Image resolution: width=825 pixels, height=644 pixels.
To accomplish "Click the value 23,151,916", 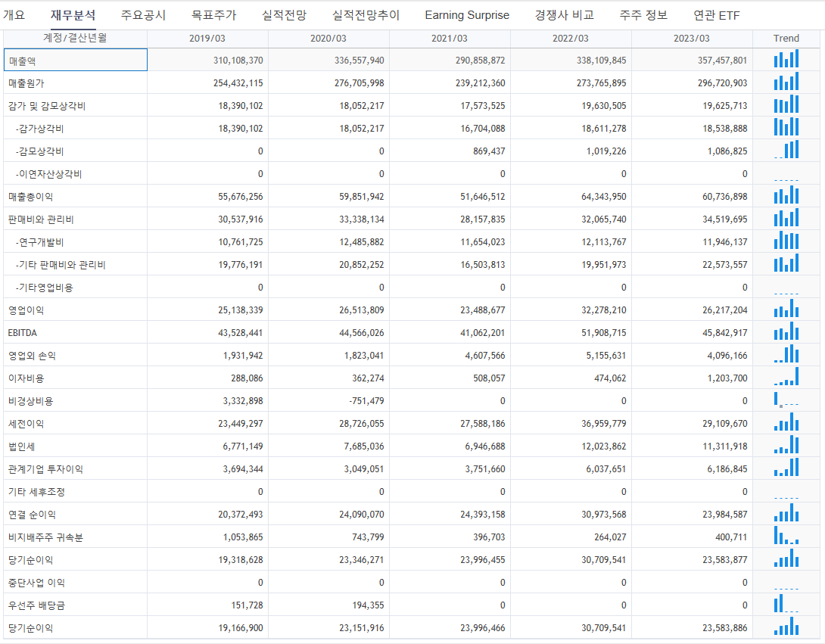I will pyautogui.click(x=362, y=628).
